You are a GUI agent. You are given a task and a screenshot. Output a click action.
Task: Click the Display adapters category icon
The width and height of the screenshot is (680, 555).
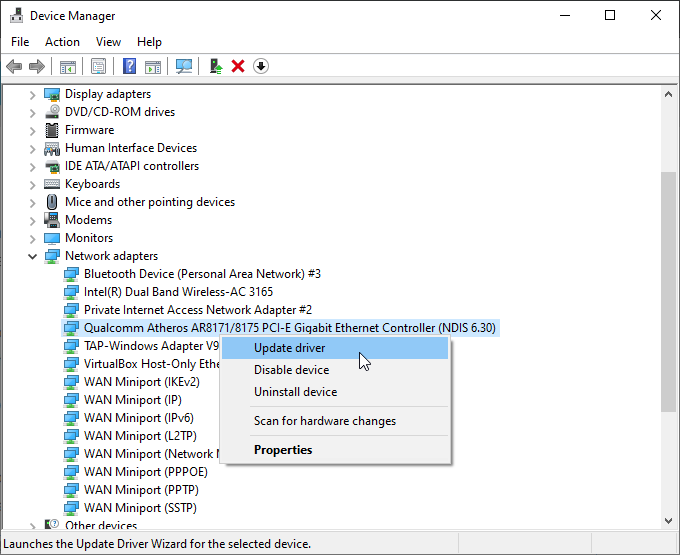tap(52, 94)
